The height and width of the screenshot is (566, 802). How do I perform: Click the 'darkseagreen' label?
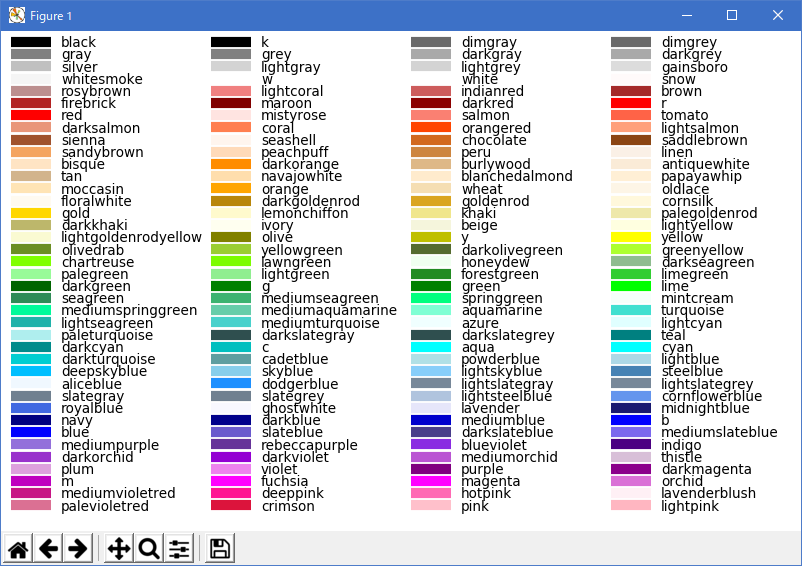coord(708,262)
